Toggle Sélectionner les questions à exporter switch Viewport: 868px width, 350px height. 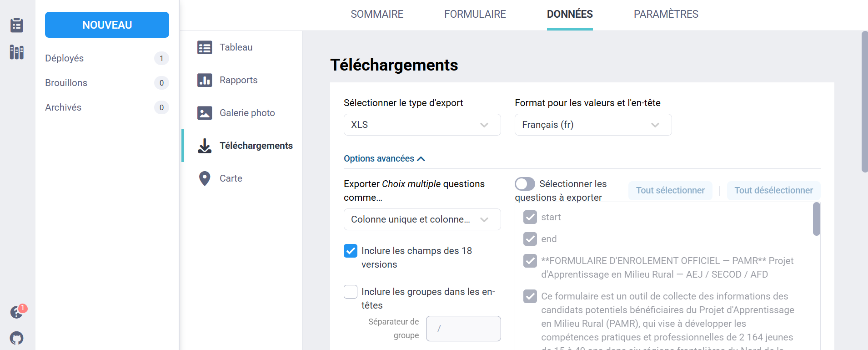point(525,184)
